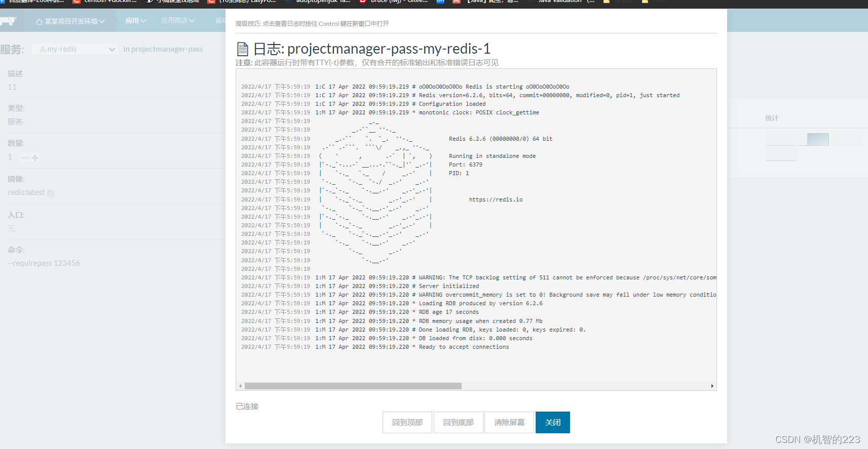
Task: Click the https://redis.io text in log
Action: (x=496, y=199)
